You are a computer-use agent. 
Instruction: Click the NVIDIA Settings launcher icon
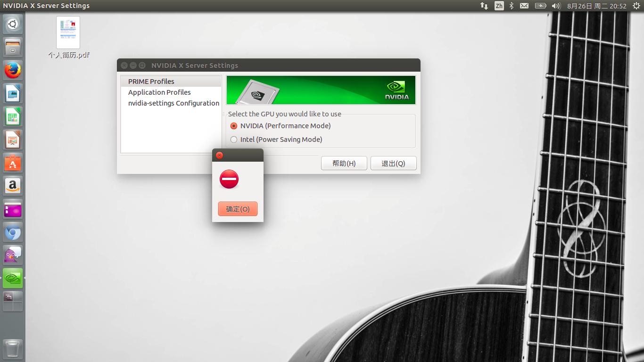click(x=13, y=278)
